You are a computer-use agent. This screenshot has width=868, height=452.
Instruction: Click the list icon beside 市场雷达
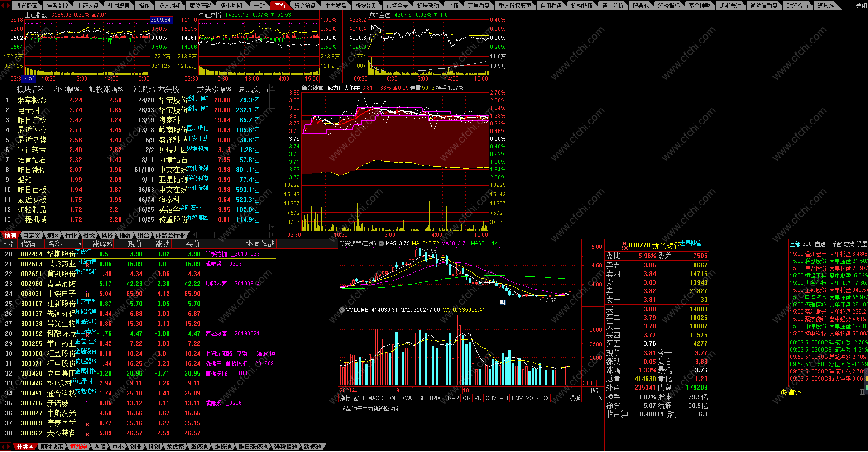click(x=862, y=392)
